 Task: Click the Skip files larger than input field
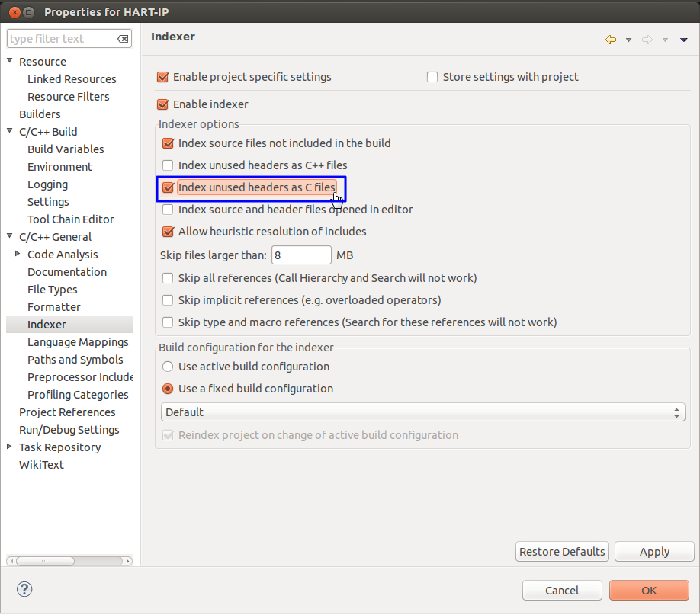301,255
